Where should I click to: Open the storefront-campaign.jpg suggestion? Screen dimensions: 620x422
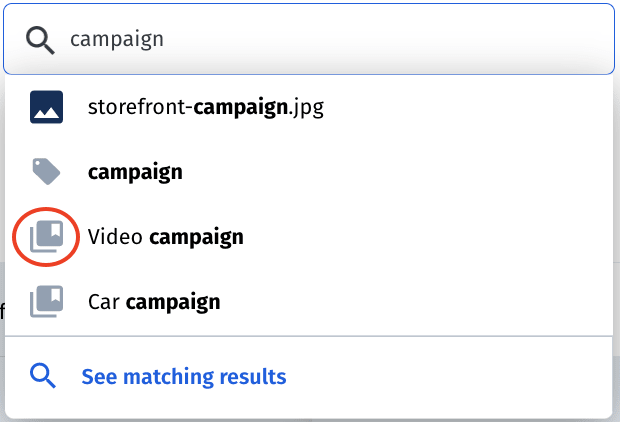point(309,107)
